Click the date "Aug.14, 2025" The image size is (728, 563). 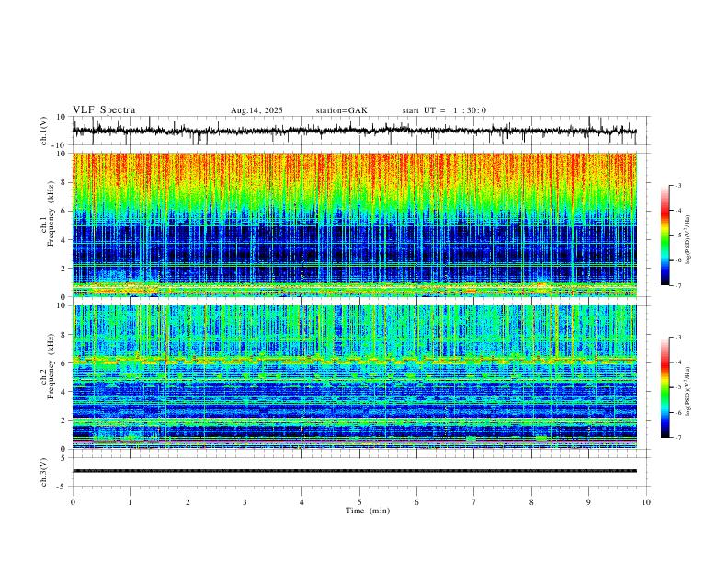[x=256, y=110]
